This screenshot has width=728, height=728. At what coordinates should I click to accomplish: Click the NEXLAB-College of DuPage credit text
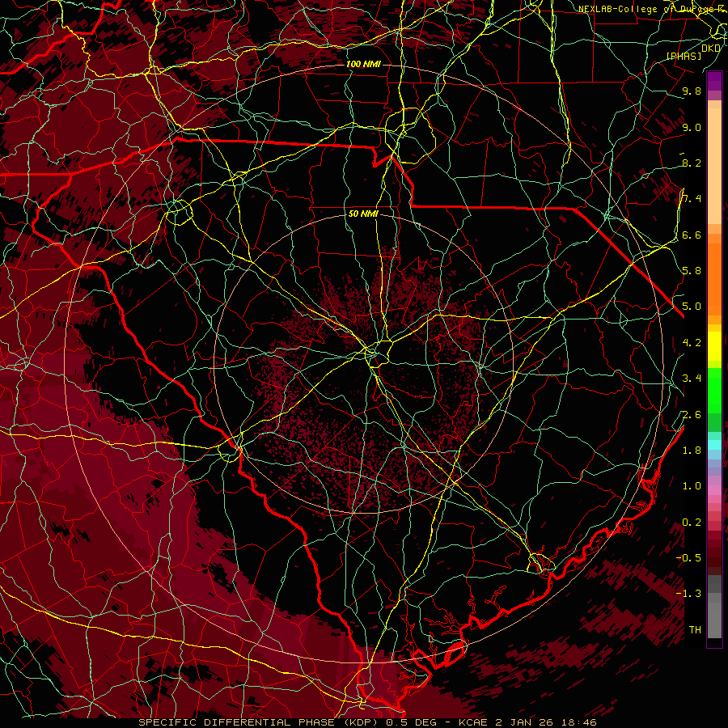coord(650,9)
